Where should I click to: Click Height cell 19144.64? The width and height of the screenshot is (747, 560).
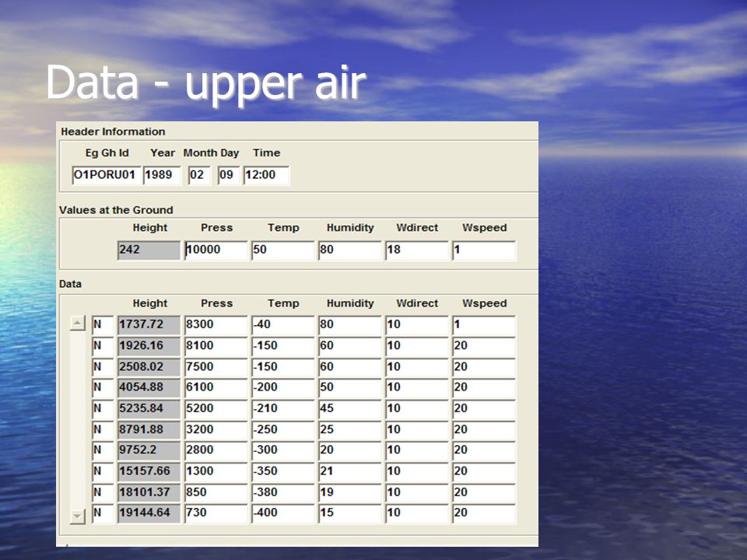pyautogui.click(x=149, y=513)
